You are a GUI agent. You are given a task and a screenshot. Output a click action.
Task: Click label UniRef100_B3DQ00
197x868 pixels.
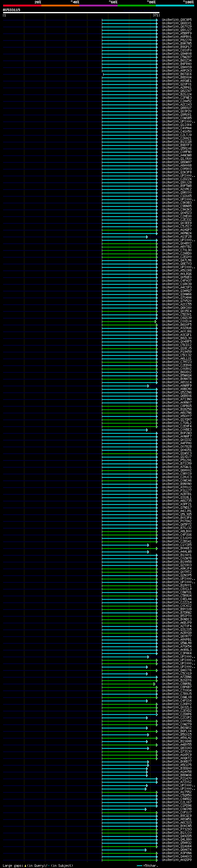tap(176, 768)
